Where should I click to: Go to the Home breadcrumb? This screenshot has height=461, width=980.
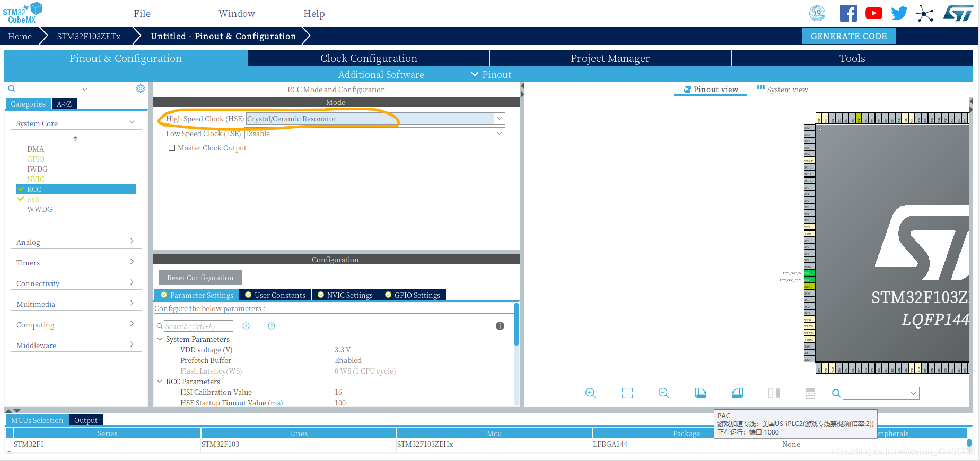[20, 36]
